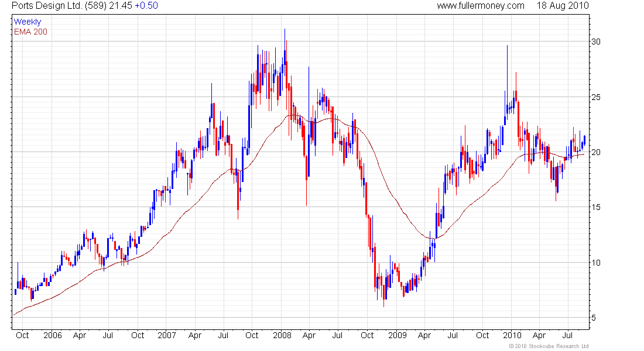
Task: Click the 5 price axis label
Action: coord(594,318)
